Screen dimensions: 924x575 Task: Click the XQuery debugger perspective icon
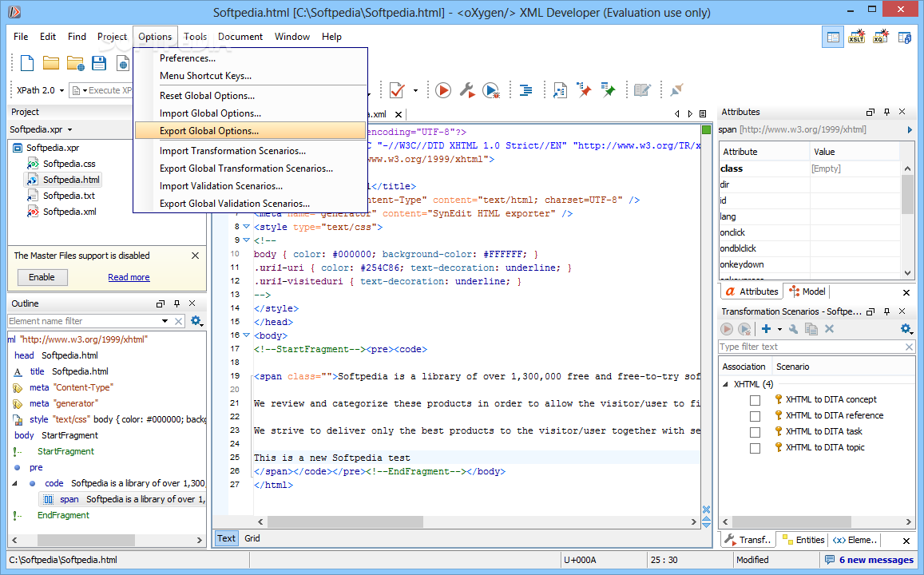[x=881, y=37]
